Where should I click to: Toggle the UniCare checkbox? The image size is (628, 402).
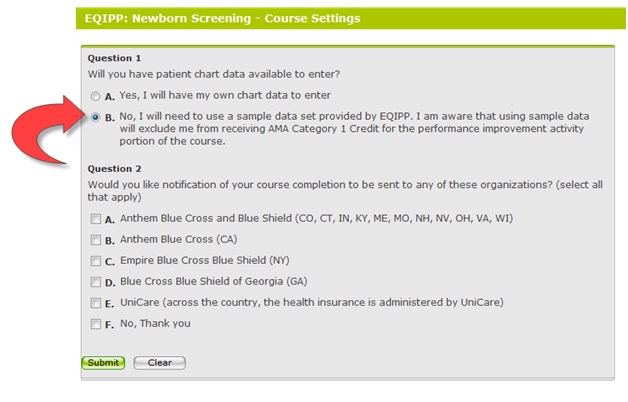coord(95,303)
